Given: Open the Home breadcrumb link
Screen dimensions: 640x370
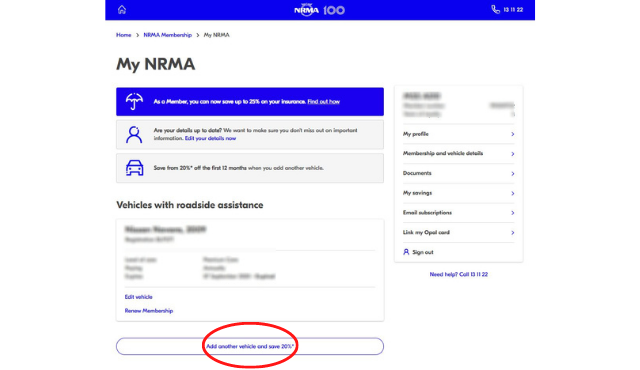Looking at the screenshot, I should (x=123, y=35).
